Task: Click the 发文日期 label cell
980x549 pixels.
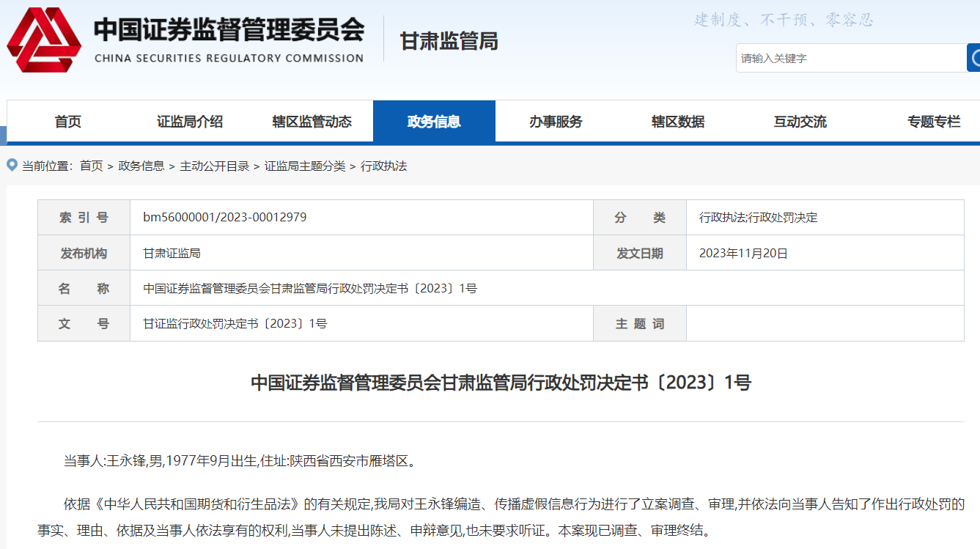Action: (640, 253)
